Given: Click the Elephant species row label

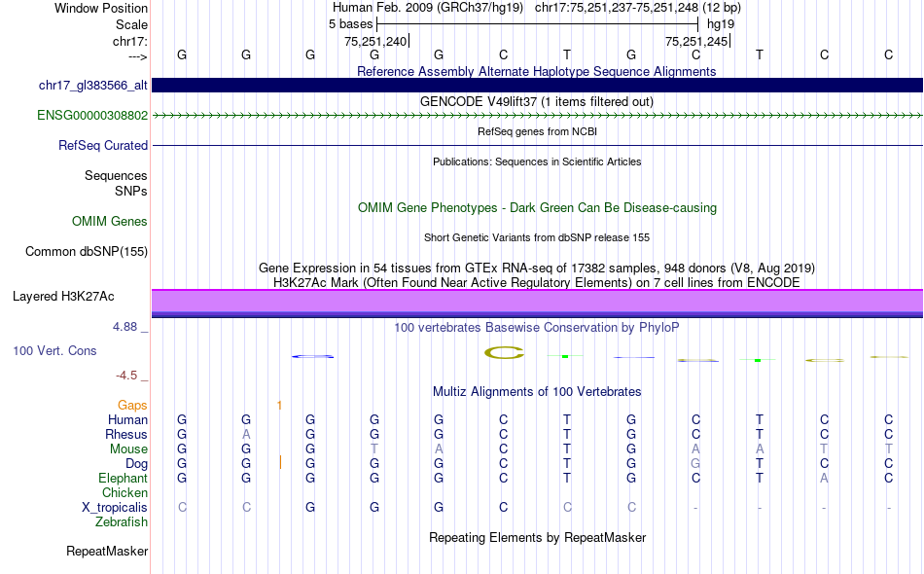Looking at the screenshot, I should pos(124,478).
